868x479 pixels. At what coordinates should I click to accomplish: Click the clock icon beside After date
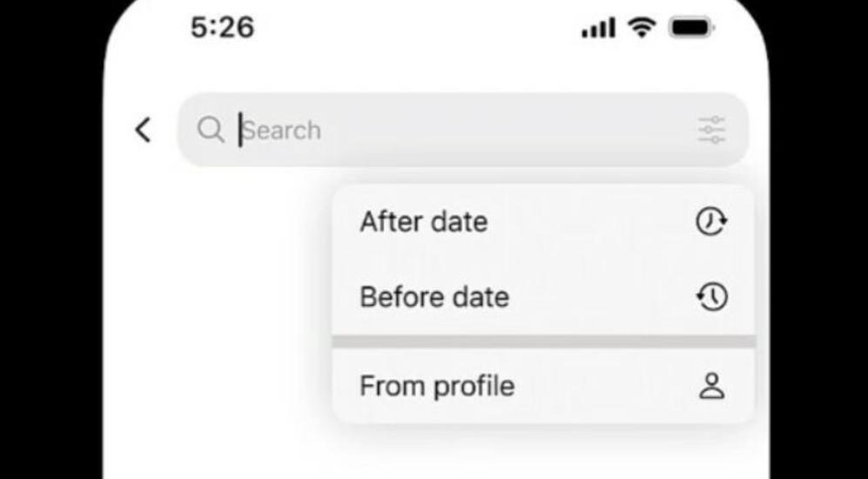click(x=711, y=221)
